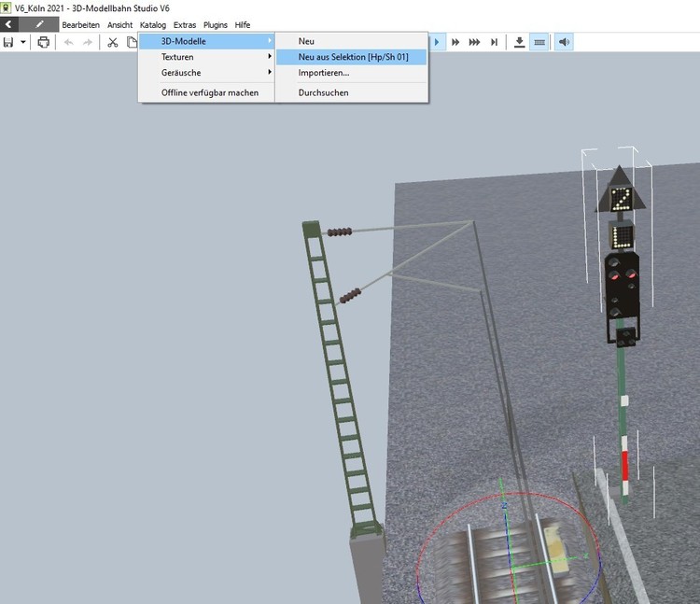Click the triple-arrow fastest speed button
Viewport: 700px width, 604px height.
coord(475,42)
